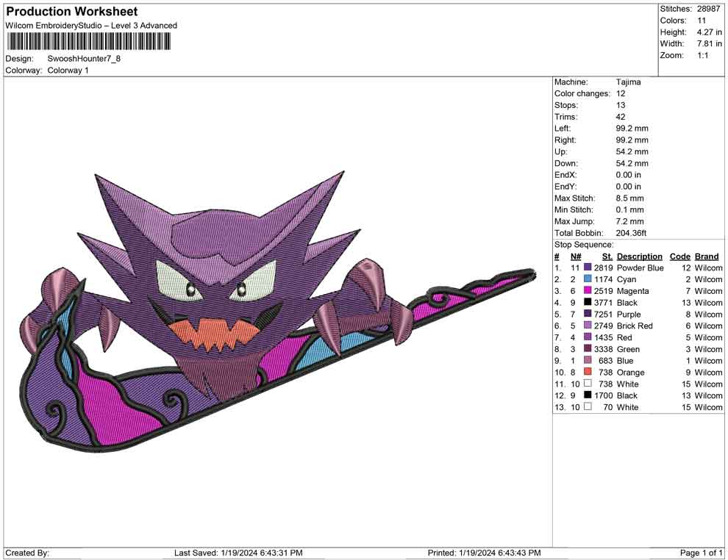This screenshot has height=560, width=728.
Task: Click the swatch next to 3338 Green
Action: coord(588,348)
